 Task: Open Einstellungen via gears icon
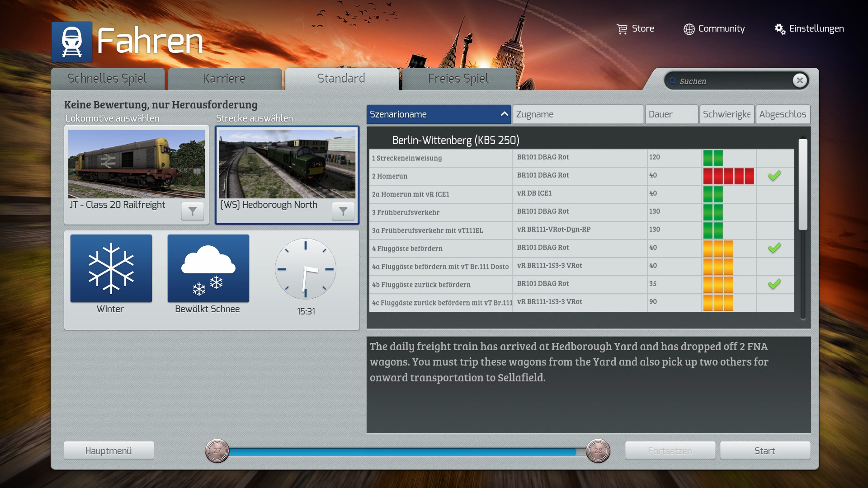click(780, 29)
